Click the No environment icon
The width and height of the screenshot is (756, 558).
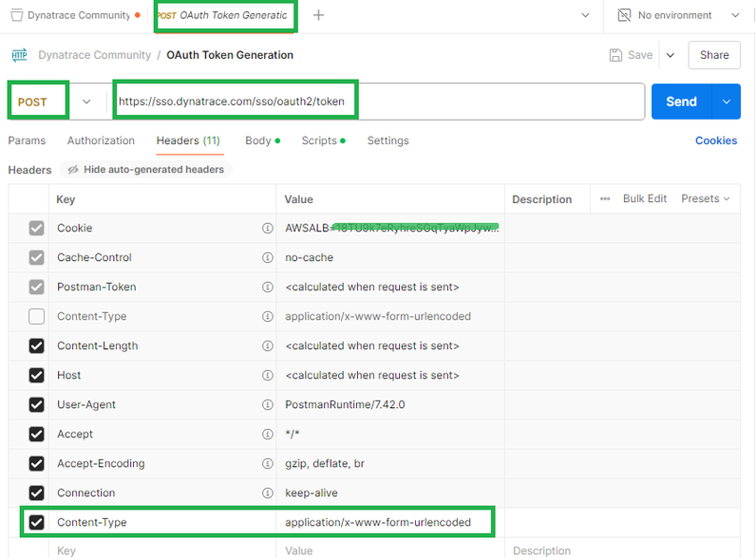pos(624,15)
